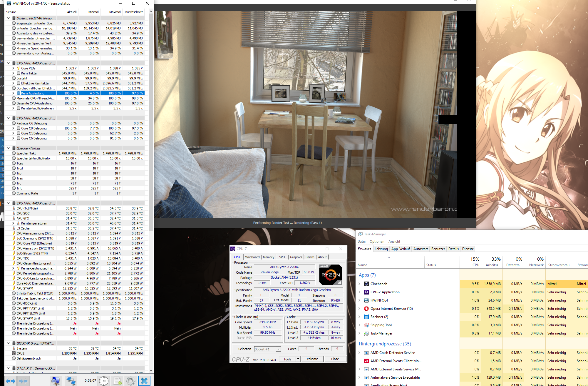Click the Snipping Tool icon in Task-Manager

[366, 325]
